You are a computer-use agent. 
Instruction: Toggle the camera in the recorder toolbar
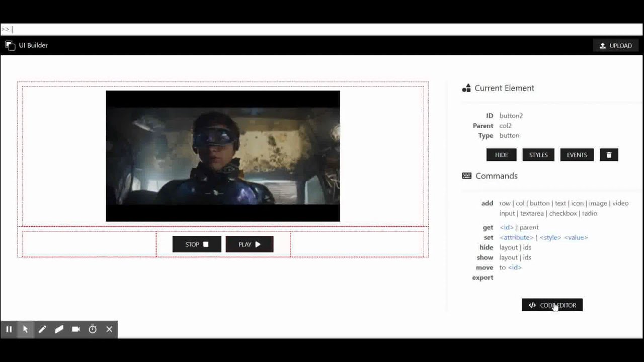[76, 329]
